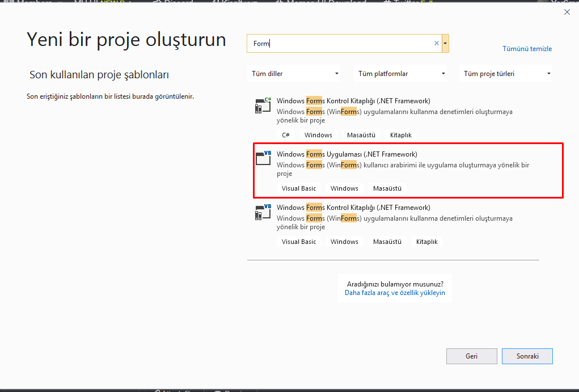The height and width of the screenshot is (392, 579).
Task: Click Visual Basic tag of Windows Forms Uygulaması
Action: pyautogui.click(x=299, y=188)
